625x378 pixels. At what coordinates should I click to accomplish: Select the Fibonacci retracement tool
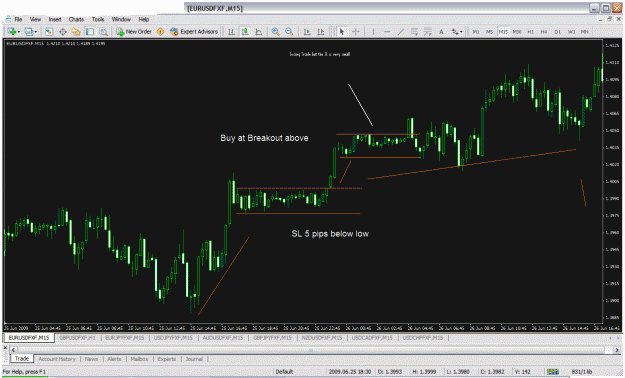tap(428, 32)
